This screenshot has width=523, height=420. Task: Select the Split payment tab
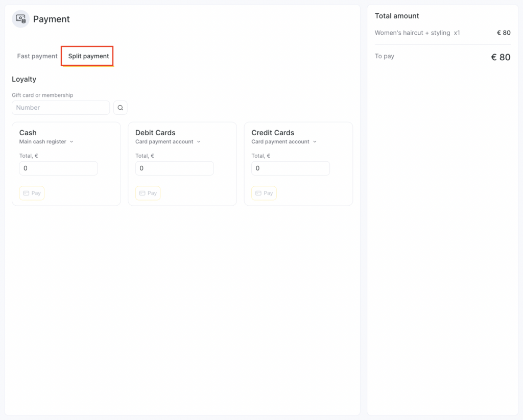pyautogui.click(x=88, y=56)
